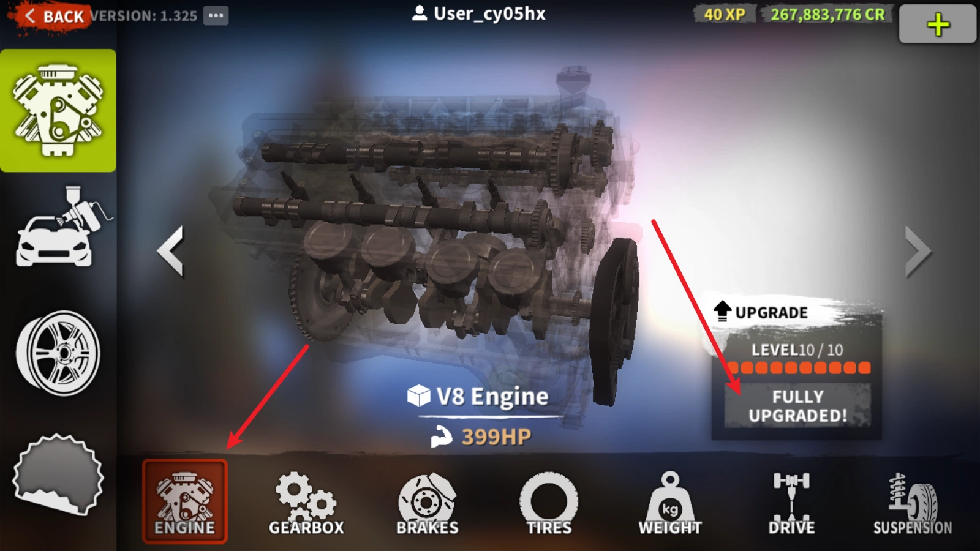Go back using the Back button
980x551 pixels.
[x=53, y=17]
